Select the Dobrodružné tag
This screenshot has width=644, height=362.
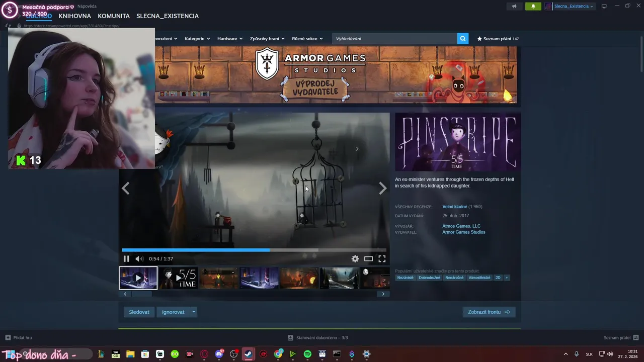(x=430, y=278)
